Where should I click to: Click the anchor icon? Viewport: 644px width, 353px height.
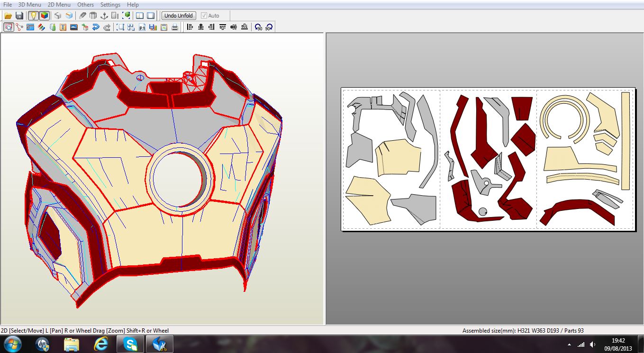point(104,16)
